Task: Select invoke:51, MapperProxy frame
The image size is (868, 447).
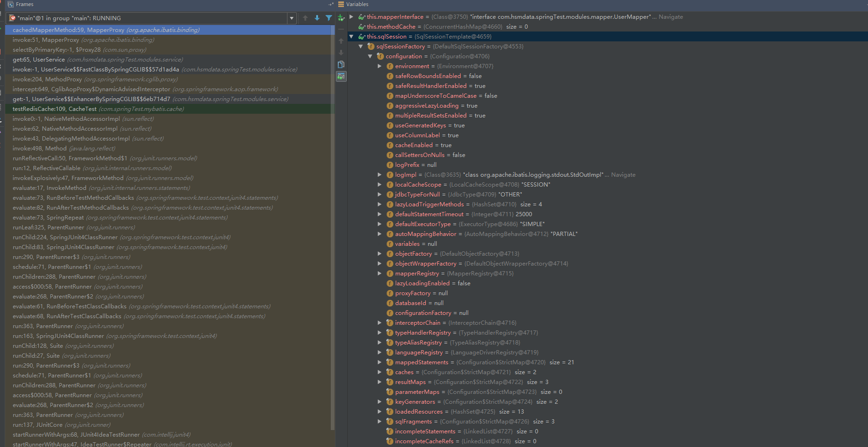Action: [x=168, y=40]
